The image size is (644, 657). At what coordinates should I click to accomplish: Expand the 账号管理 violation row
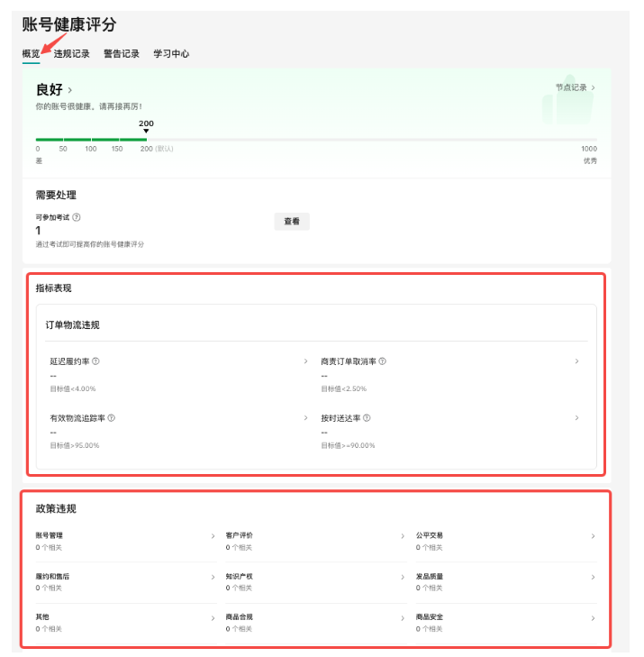click(124, 541)
